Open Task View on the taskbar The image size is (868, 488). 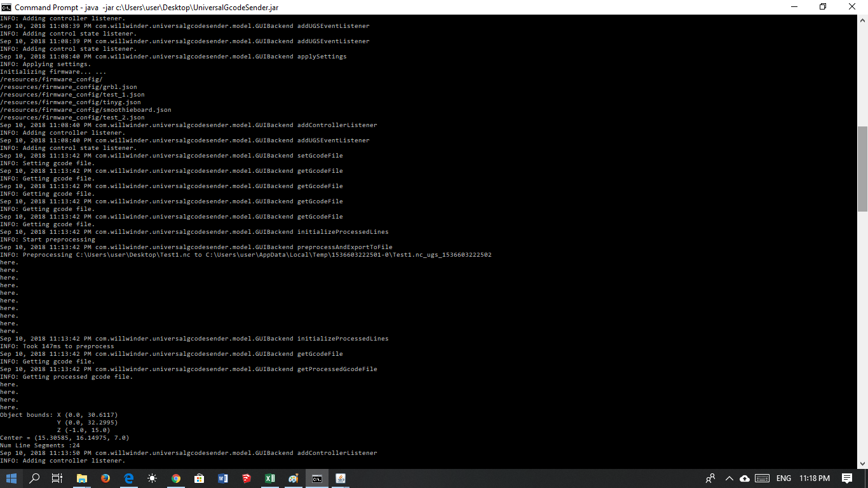[57, 478]
